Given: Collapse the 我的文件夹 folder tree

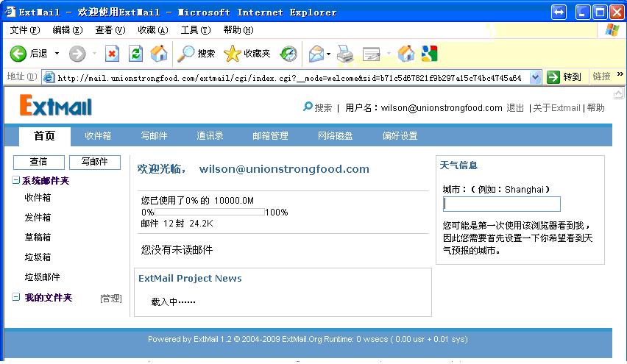Looking at the screenshot, I should tap(15, 297).
